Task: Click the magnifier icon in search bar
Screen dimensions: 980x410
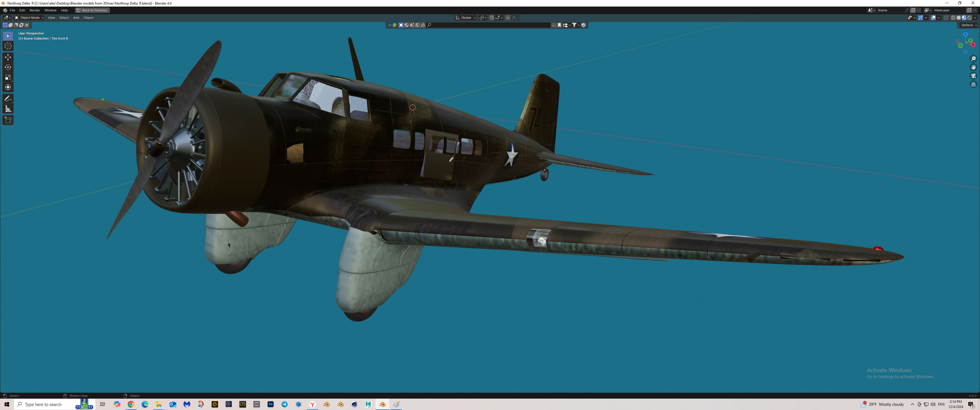Action: tap(429, 25)
